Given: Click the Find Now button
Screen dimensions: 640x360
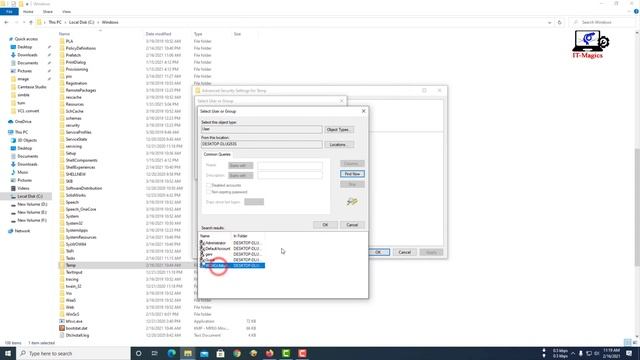Looking at the screenshot, I should 352,174.
